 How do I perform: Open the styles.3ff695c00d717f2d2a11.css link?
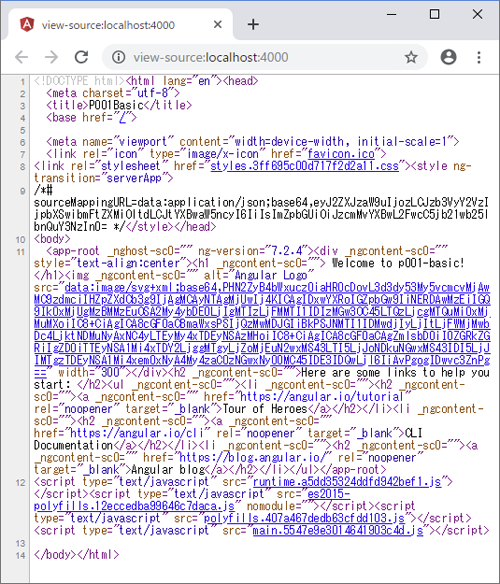[304, 166]
